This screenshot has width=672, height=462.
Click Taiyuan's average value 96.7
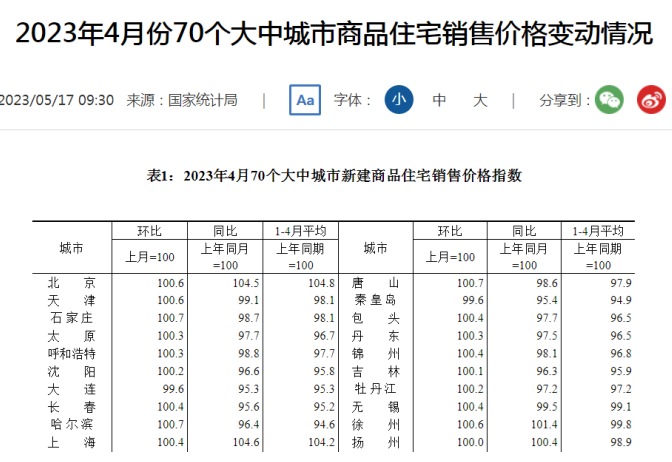tap(324, 336)
